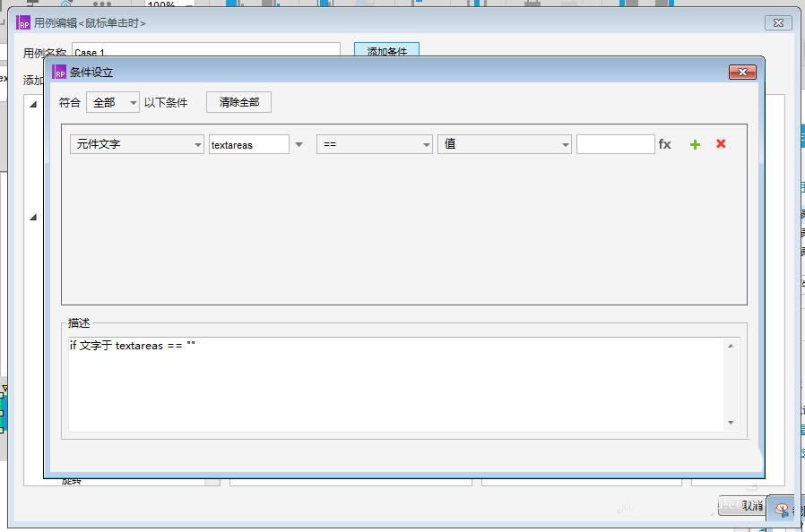Screen dimensions: 805x532
Task: Collapse the left panel section with the triangle arrow
Action: 33,102
